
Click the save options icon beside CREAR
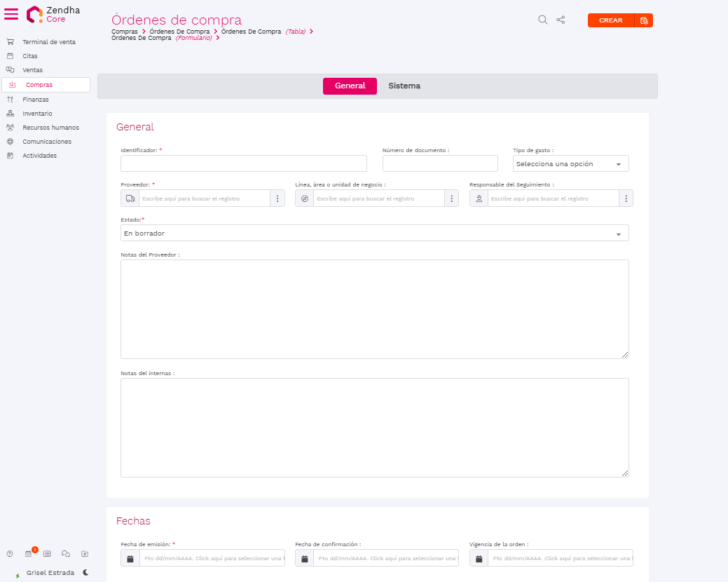pos(644,20)
